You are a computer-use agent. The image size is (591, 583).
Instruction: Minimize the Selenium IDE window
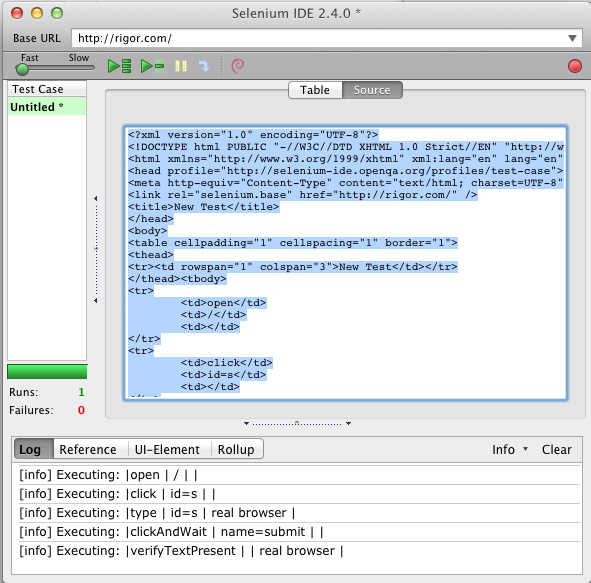[x=37, y=13]
